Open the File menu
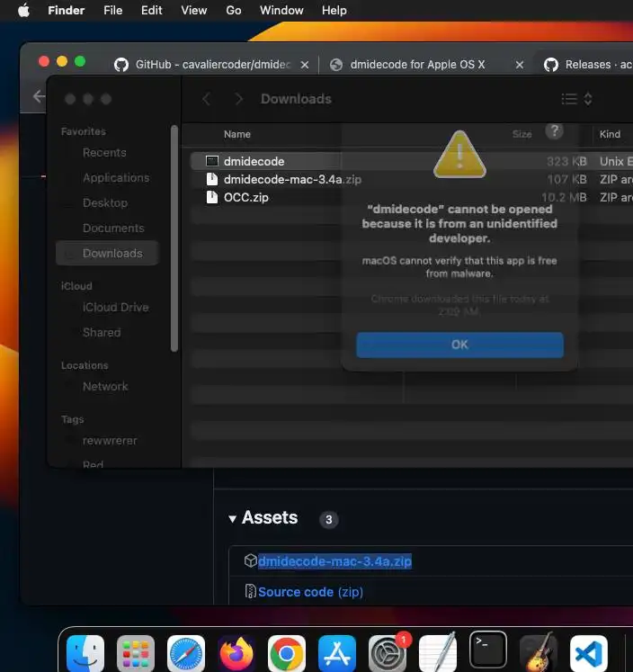 (113, 10)
